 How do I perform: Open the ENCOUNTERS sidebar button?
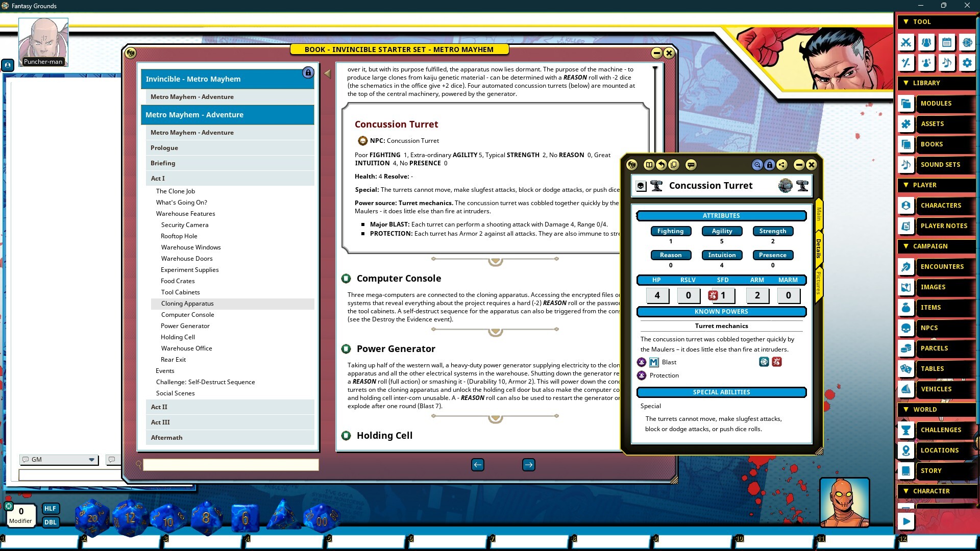click(x=937, y=267)
